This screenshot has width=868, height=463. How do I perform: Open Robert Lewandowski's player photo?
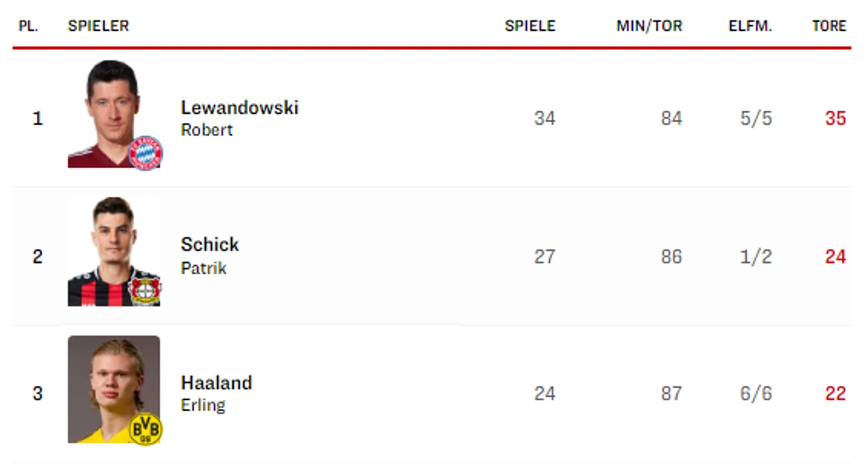[114, 114]
